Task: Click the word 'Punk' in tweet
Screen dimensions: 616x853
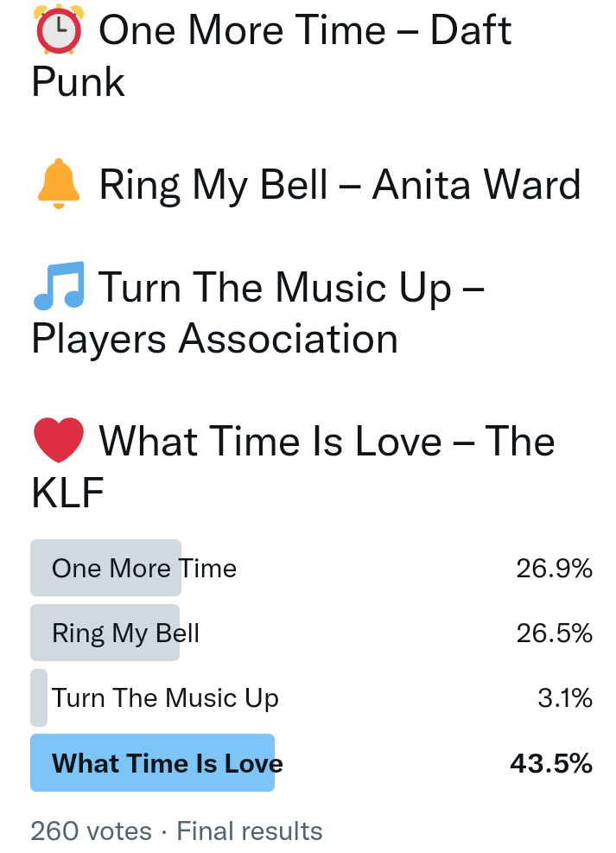Action: tap(78, 82)
